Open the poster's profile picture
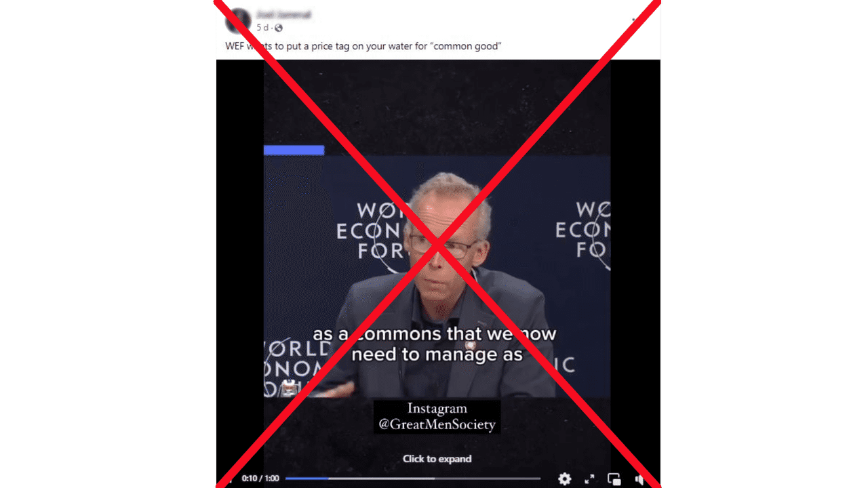The height and width of the screenshot is (488, 868). click(x=238, y=20)
